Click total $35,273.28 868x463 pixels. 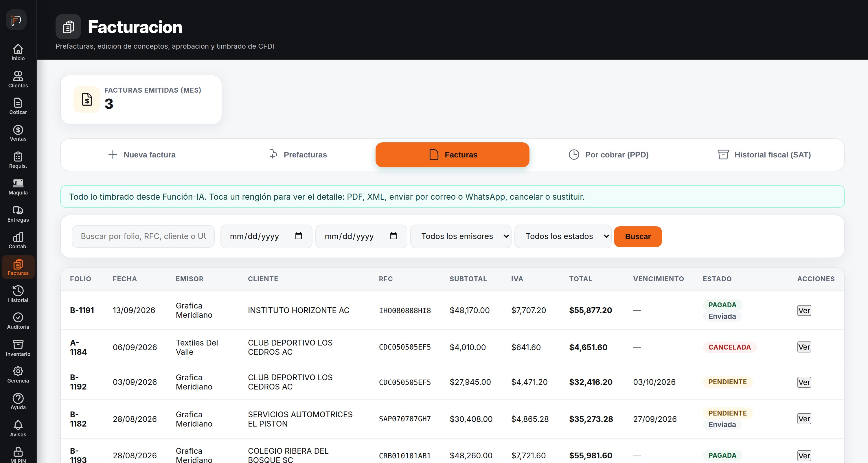(591, 419)
